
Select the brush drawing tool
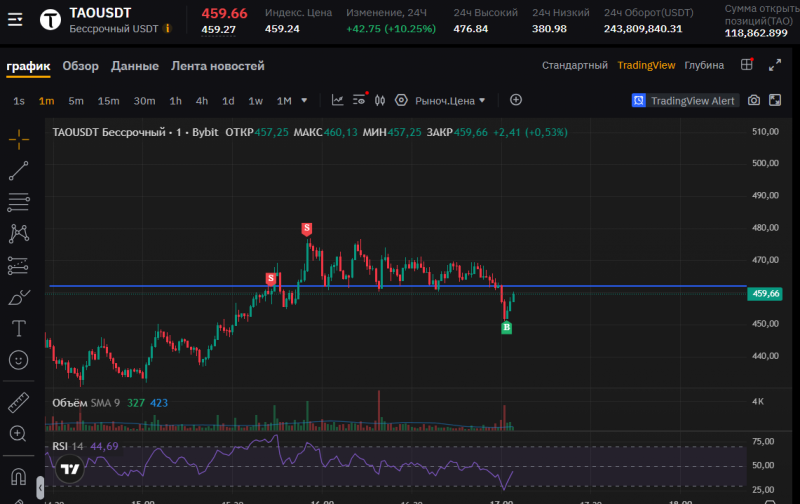tap(18, 297)
